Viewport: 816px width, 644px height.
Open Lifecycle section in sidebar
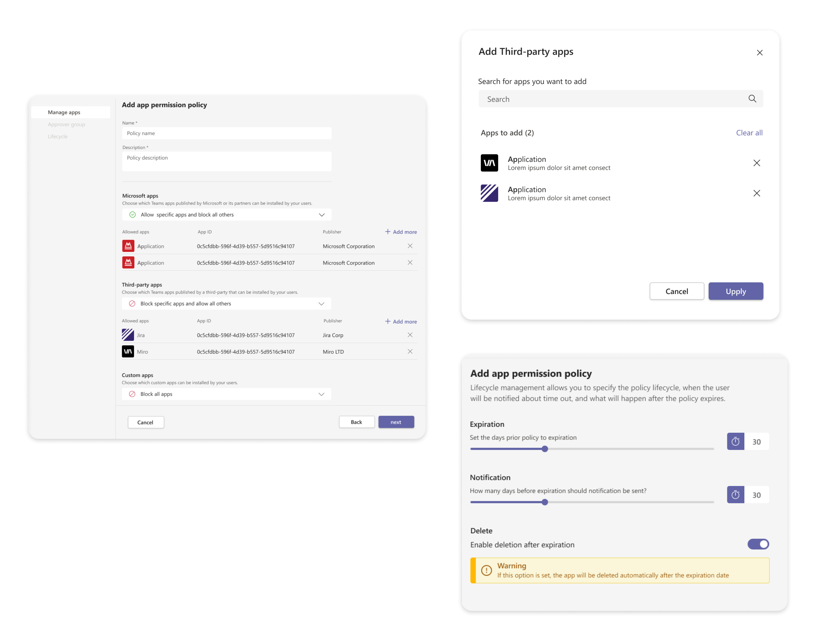pyautogui.click(x=58, y=137)
